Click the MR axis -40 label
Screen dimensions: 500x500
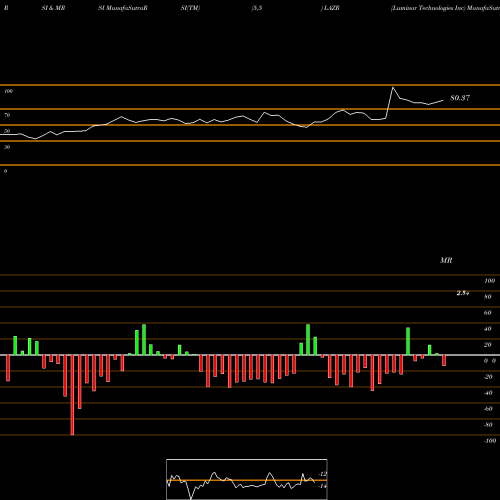point(488,393)
